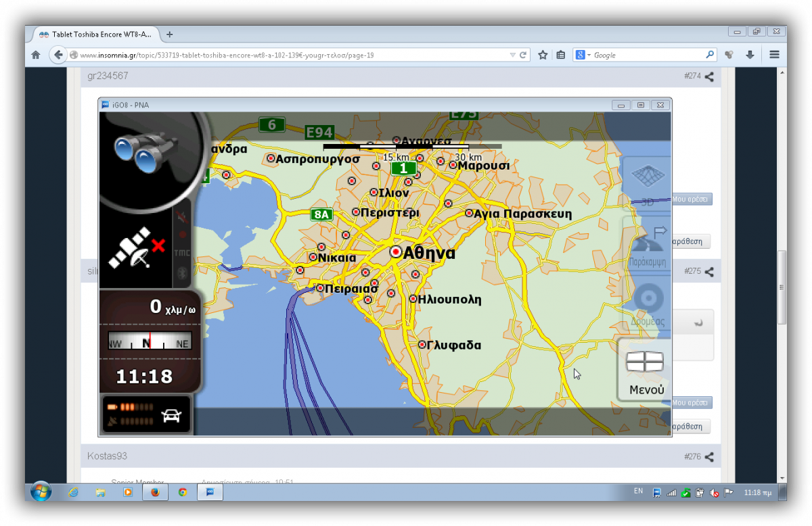This screenshot has width=812, height=526.
Task: Select the Αγια Παρασκευη city marker
Action: (x=469, y=214)
